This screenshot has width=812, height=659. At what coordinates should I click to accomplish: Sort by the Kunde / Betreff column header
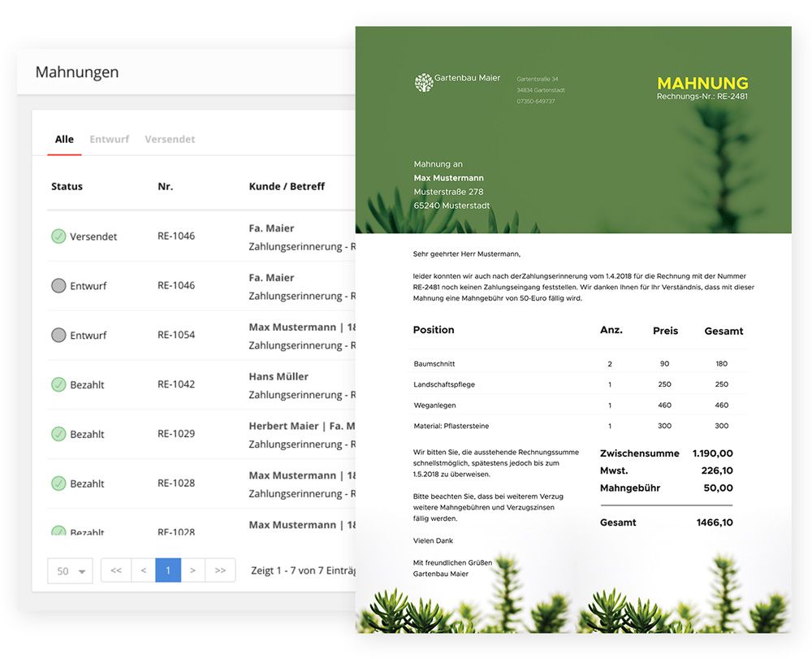point(287,187)
